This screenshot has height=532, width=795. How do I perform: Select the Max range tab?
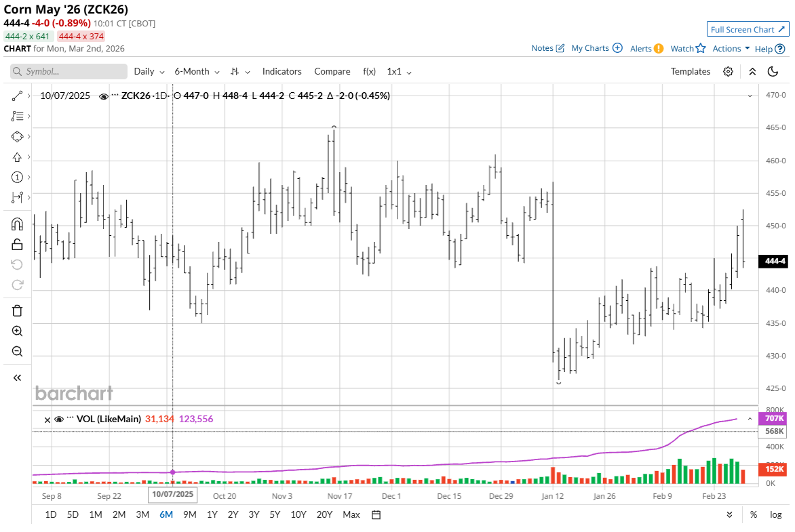351,515
